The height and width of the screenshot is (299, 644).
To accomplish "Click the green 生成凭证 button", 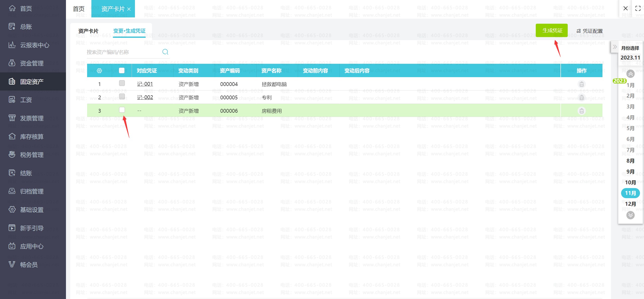I will [x=551, y=31].
